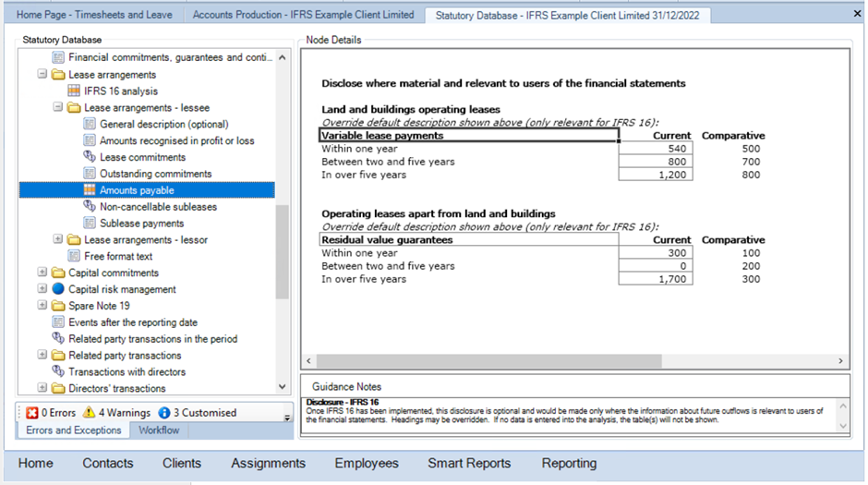Click the General description (optional) page icon
Screen dimensions: 868x485
[90, 124]
